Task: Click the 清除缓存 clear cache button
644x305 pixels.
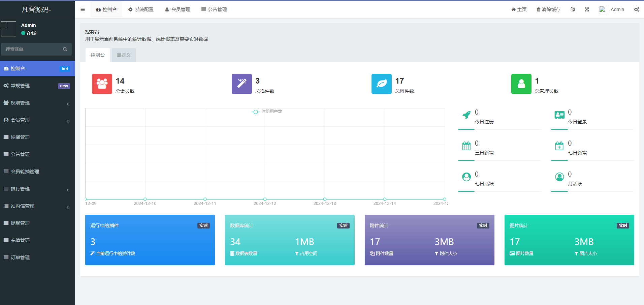Action: pos(548,9)
